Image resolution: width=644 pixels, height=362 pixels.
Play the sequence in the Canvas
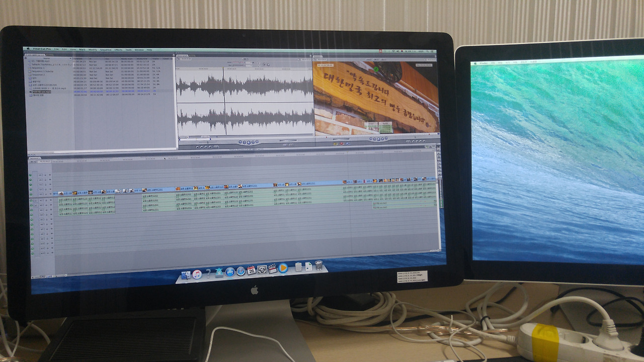[x=378, y=139]
